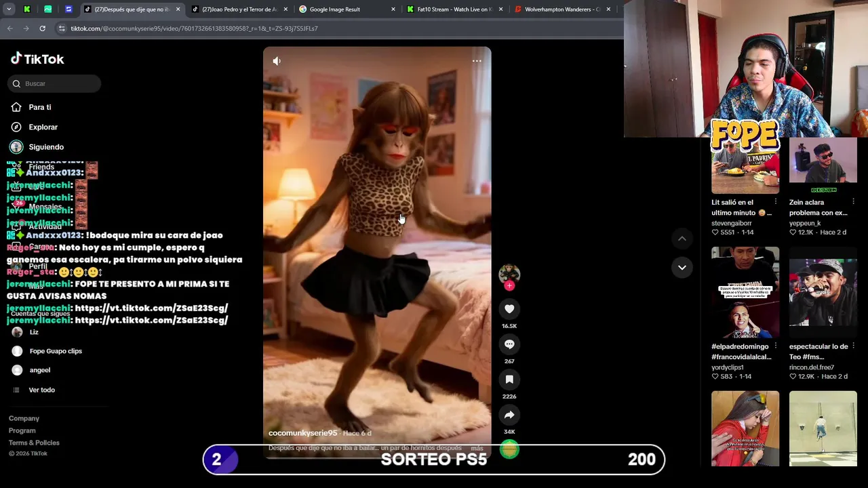Like the video with heart icon
868x488 pixels.
(x=509, y=309)
